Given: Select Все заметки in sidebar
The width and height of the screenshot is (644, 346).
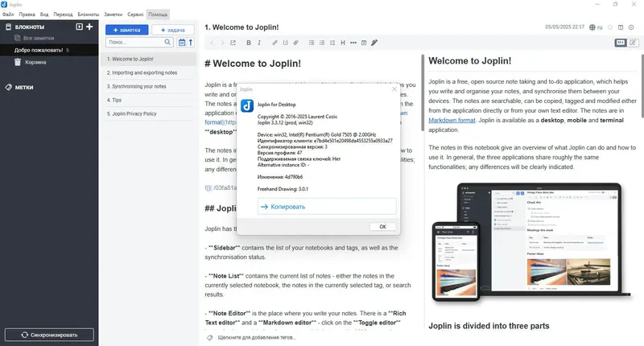Looking at the screenshot, I should tap(39, 38).
